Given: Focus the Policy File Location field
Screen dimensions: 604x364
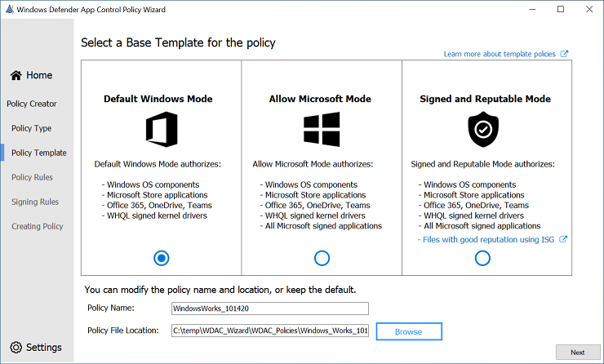Looking at the screenshot, I should point(269,331).
